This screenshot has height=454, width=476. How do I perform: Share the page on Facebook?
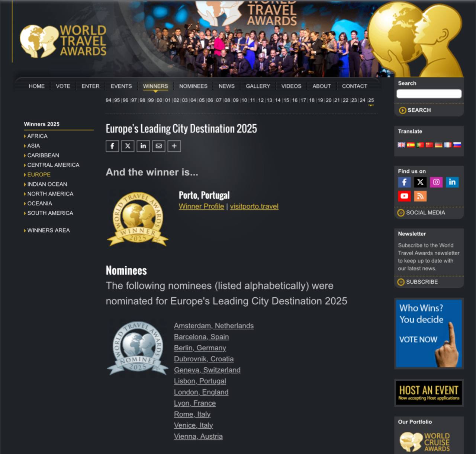(x=112, y=146)
